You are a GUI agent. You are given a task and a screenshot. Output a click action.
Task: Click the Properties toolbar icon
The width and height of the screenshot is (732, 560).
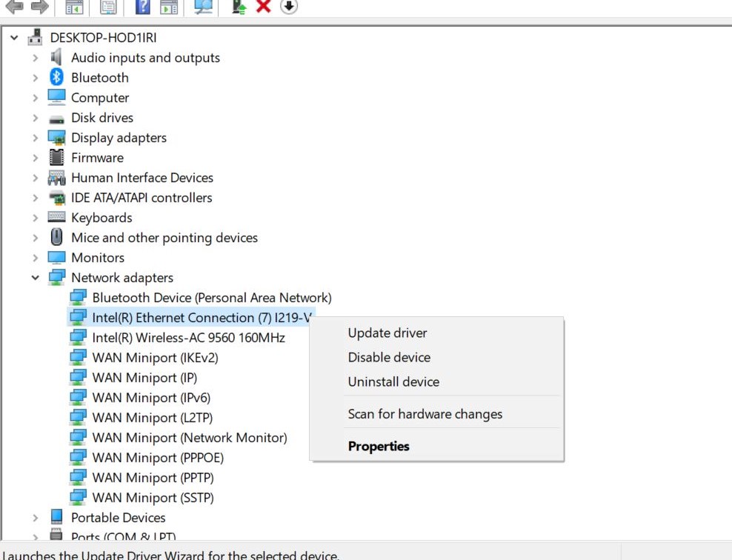[x=108, y=7]
